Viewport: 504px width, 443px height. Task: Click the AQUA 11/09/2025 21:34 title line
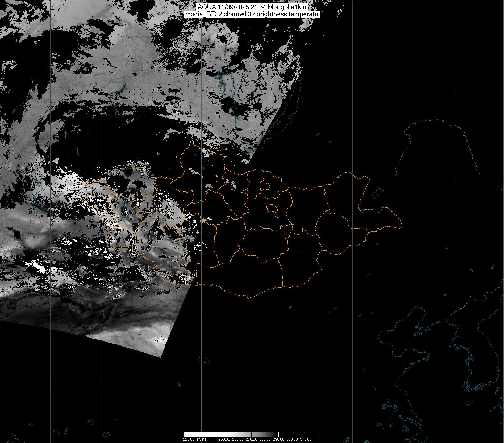[252, 7]
